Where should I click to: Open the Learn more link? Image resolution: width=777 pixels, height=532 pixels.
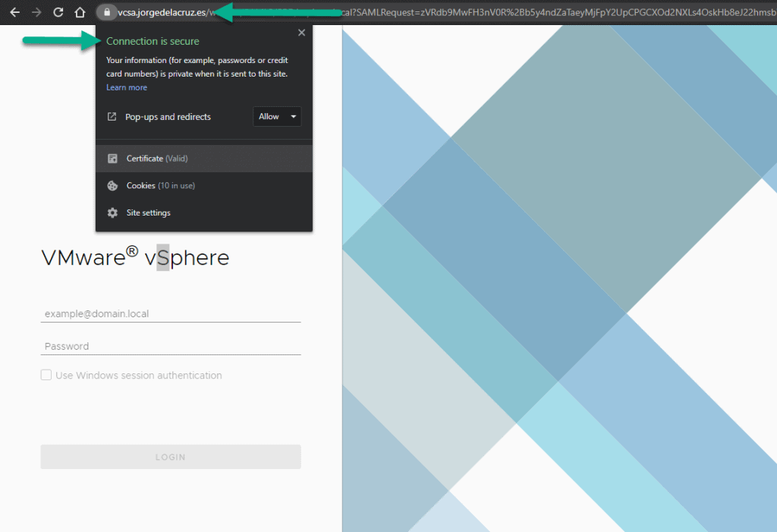click(x=127, y=87)
